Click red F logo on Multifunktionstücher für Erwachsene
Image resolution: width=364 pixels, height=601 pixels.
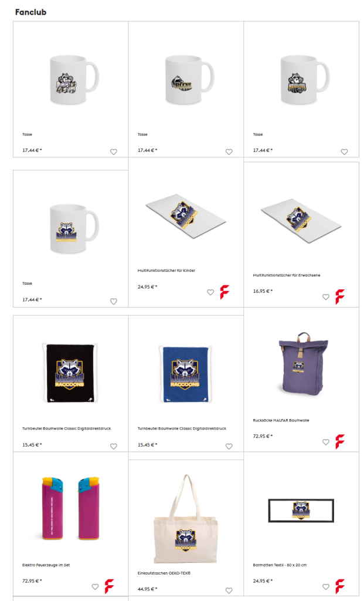pos(340,296)
